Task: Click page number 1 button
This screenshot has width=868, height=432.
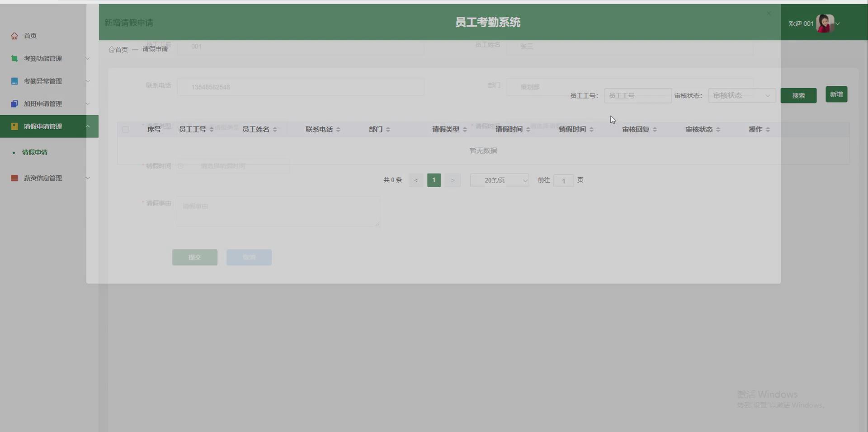Action: (x=434, y=180)
